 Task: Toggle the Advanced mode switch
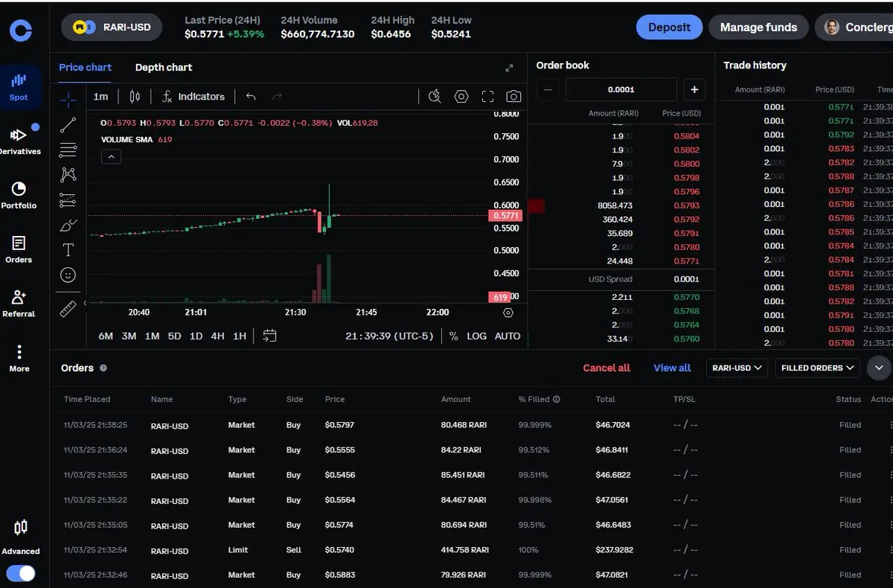20,573
